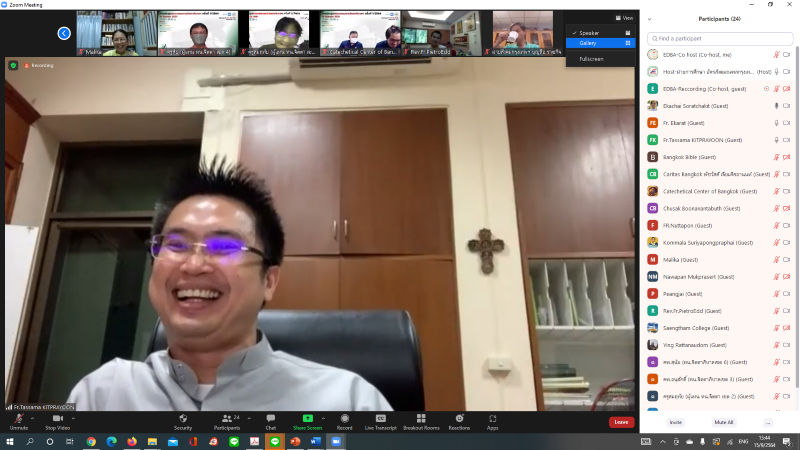Start recording with the Record icon
The image size is (800, 450).
(x=344, y=418)
